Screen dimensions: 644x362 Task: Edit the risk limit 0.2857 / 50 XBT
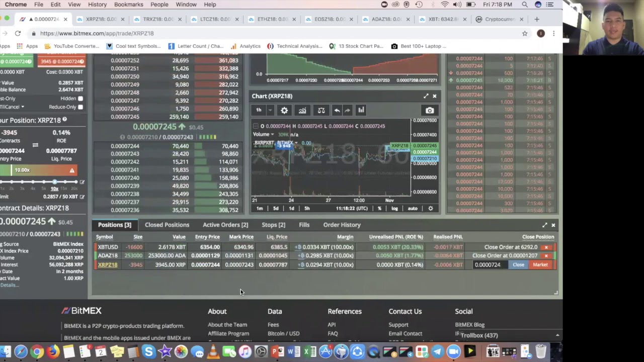82,197
